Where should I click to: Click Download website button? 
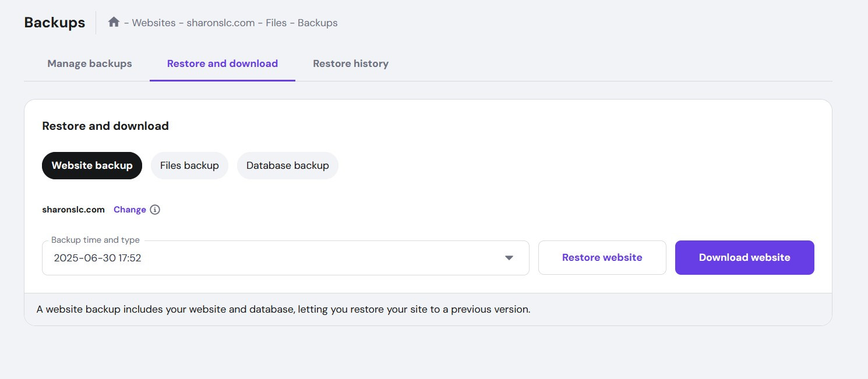tap(744, 257)
